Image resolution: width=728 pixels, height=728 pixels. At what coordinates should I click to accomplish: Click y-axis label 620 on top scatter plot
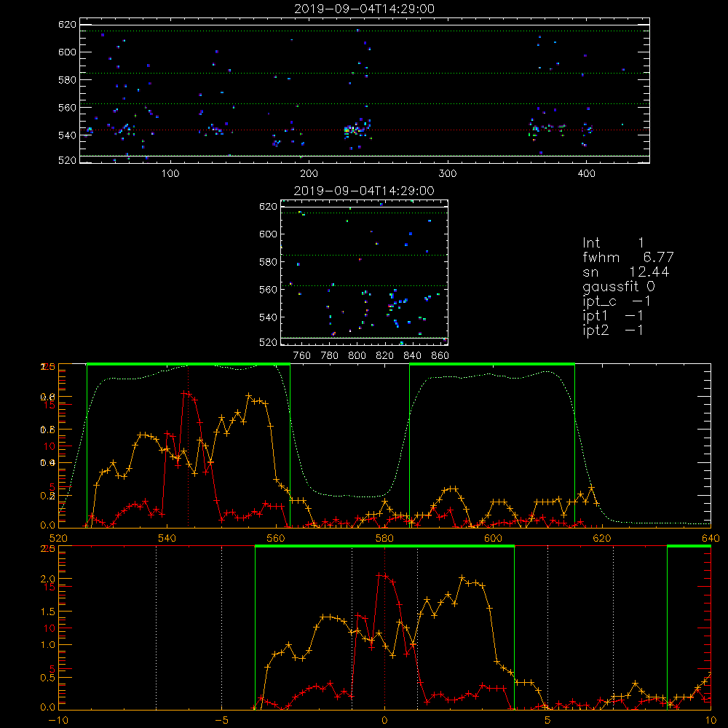tap(67, 24)
